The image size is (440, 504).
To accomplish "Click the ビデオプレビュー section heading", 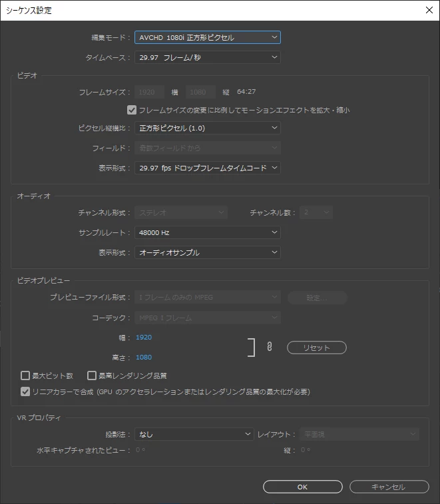I will pyautogui.click(x=43, y=280).
